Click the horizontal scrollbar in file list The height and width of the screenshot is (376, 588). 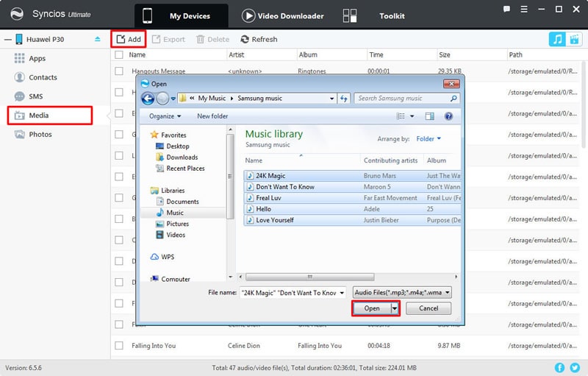(309, 277)
